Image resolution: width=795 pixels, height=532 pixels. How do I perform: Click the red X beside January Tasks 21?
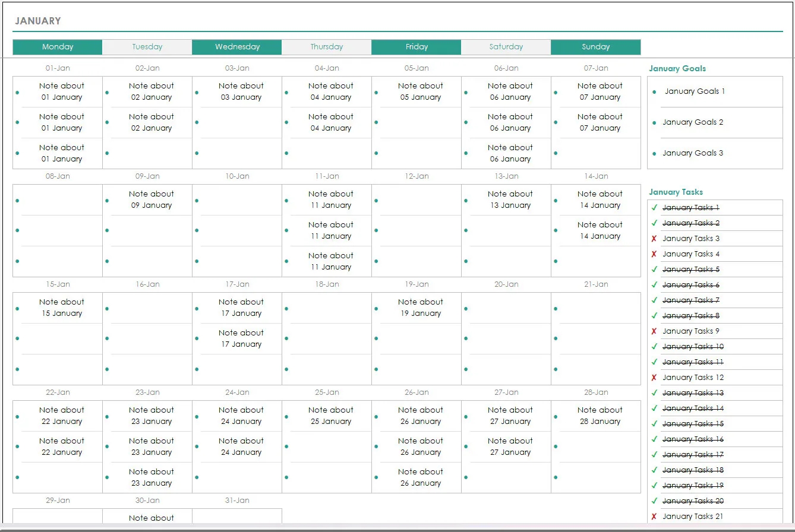point(654,517)
